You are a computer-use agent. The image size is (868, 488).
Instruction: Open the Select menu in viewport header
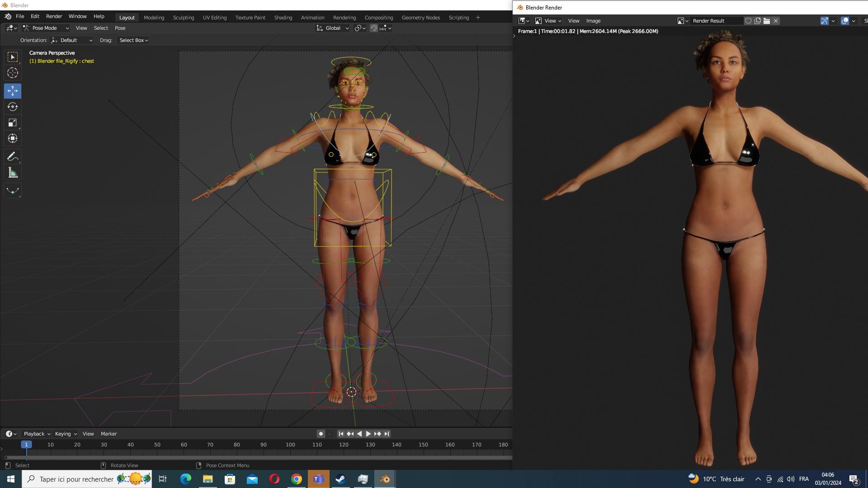click(101, 28)
